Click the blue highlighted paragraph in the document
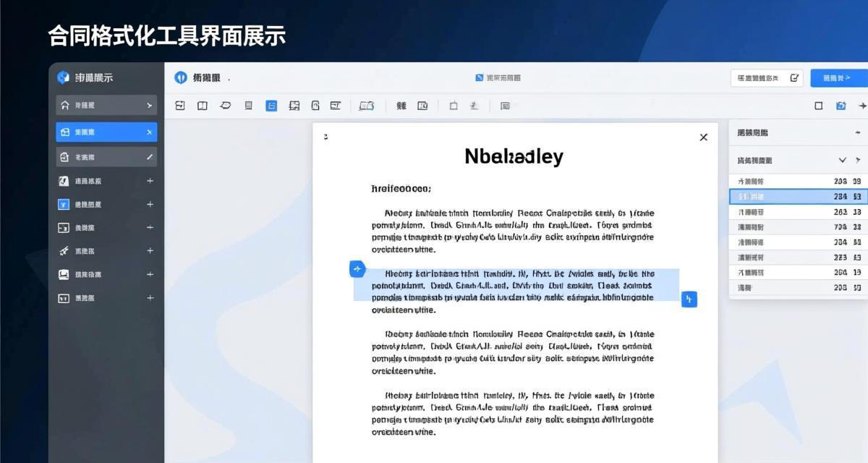 tap(516, 285)
